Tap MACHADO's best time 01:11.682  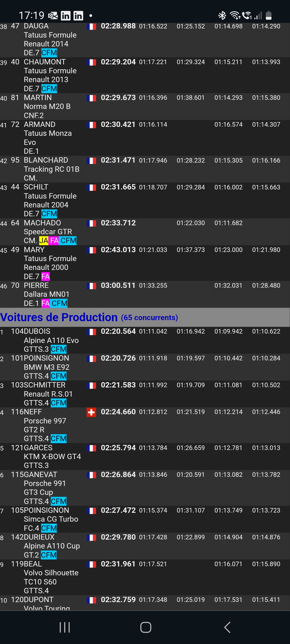pos(228,223)
